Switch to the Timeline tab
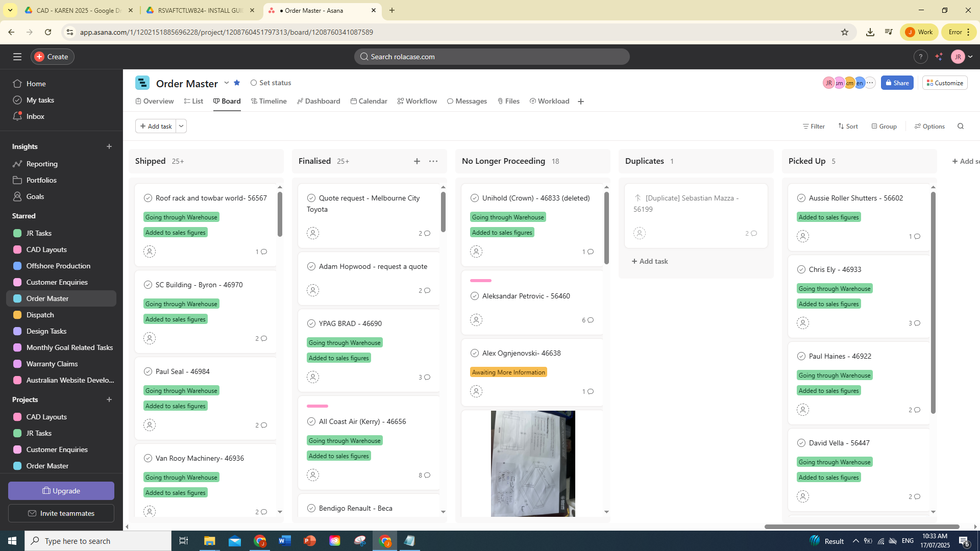 pos(269,101)
